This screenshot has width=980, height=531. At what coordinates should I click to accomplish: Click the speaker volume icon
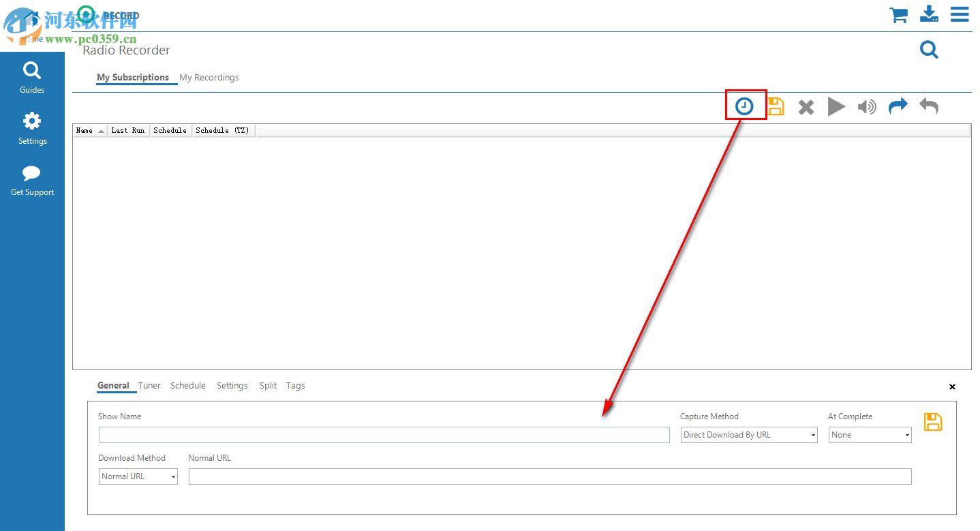pos(867,106)
